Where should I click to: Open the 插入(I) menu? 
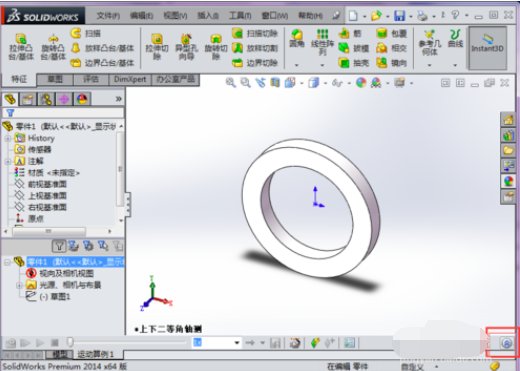tap(208, 15)
